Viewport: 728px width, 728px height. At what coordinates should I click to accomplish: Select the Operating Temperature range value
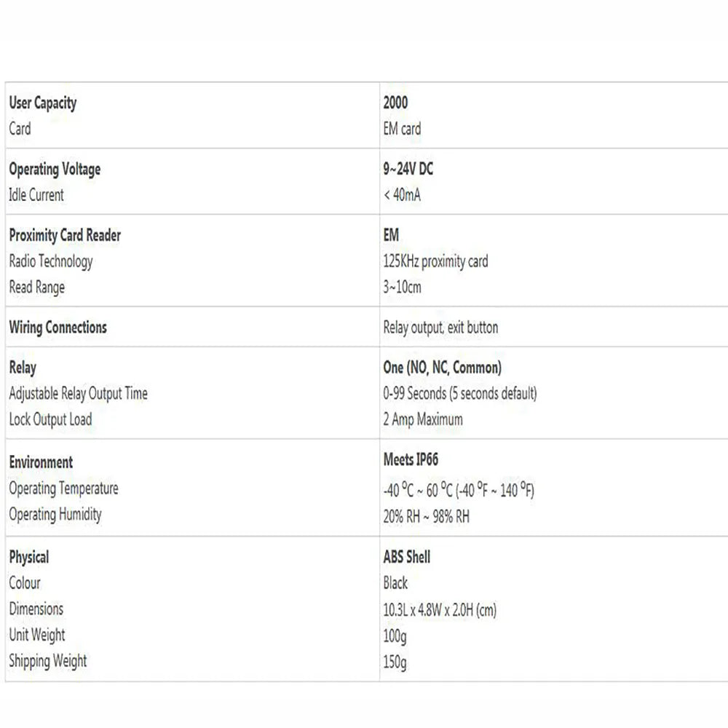tap(459, 490)
